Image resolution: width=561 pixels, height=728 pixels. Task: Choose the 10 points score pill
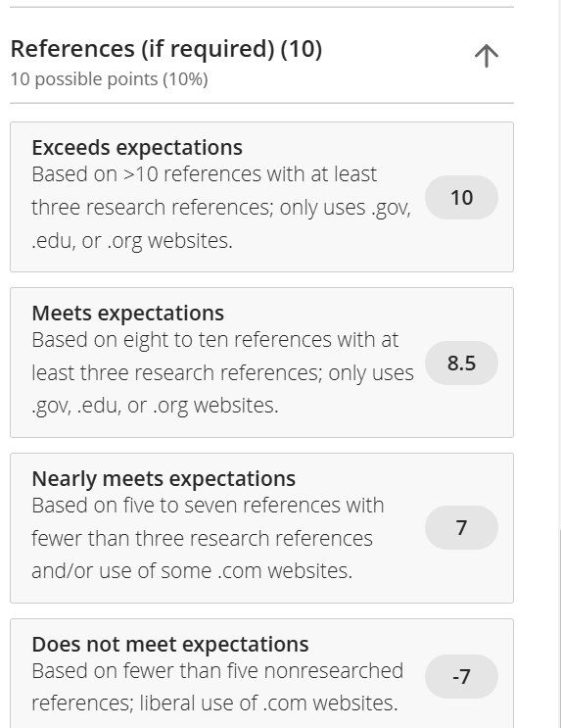[462, 197]
